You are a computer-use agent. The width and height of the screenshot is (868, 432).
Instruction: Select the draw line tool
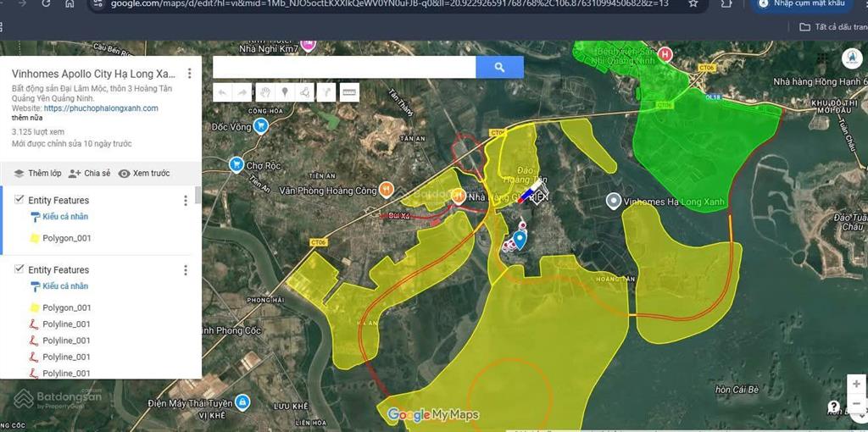tap(304, 92)
